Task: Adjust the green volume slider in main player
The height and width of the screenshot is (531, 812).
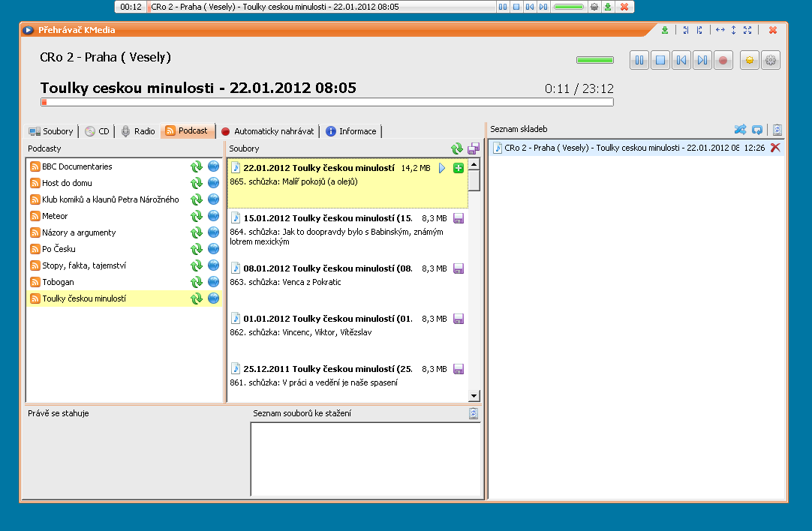Action: [594, 61]
